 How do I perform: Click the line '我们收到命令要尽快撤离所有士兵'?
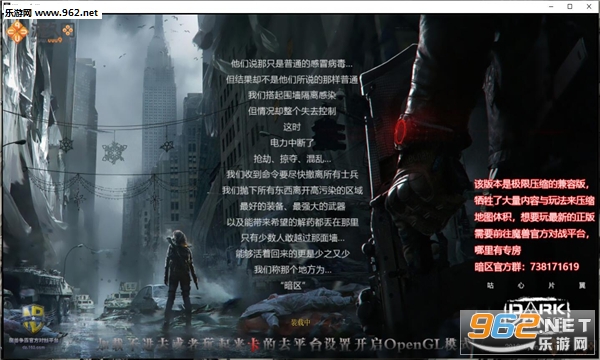(x=292, y=174)
